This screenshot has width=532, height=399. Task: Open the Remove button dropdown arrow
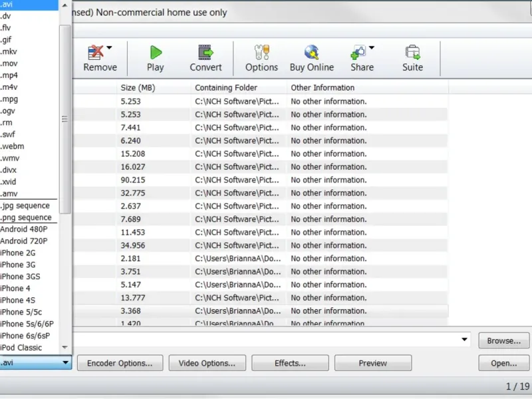click(109, 48)
